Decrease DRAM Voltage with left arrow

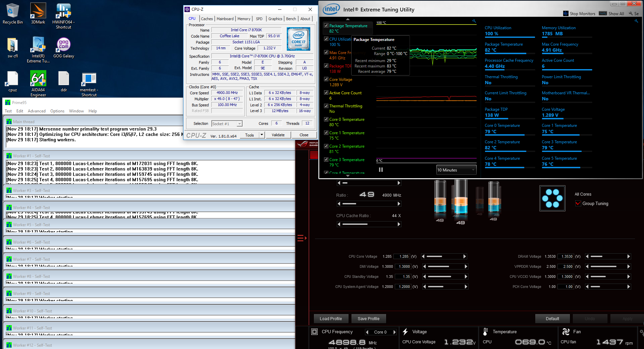coord(587,256)
